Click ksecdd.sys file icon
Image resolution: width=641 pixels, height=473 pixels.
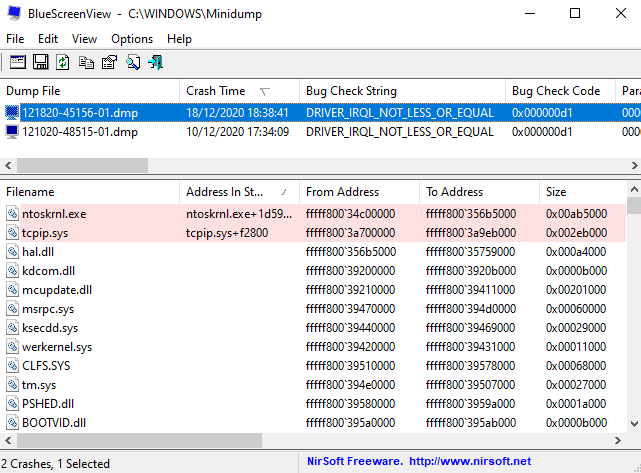(12, 327)
